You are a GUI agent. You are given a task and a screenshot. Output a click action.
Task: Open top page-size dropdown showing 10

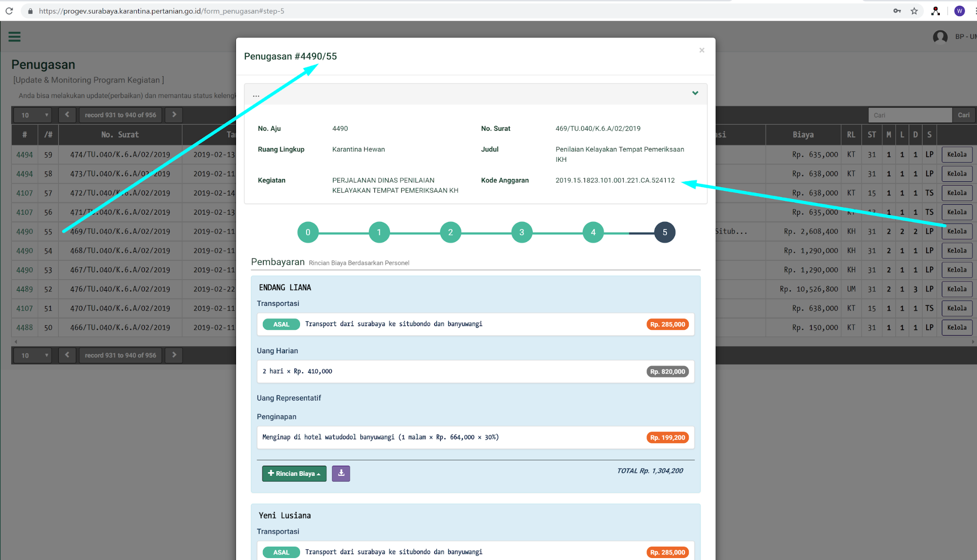click(x=32, y=115)
